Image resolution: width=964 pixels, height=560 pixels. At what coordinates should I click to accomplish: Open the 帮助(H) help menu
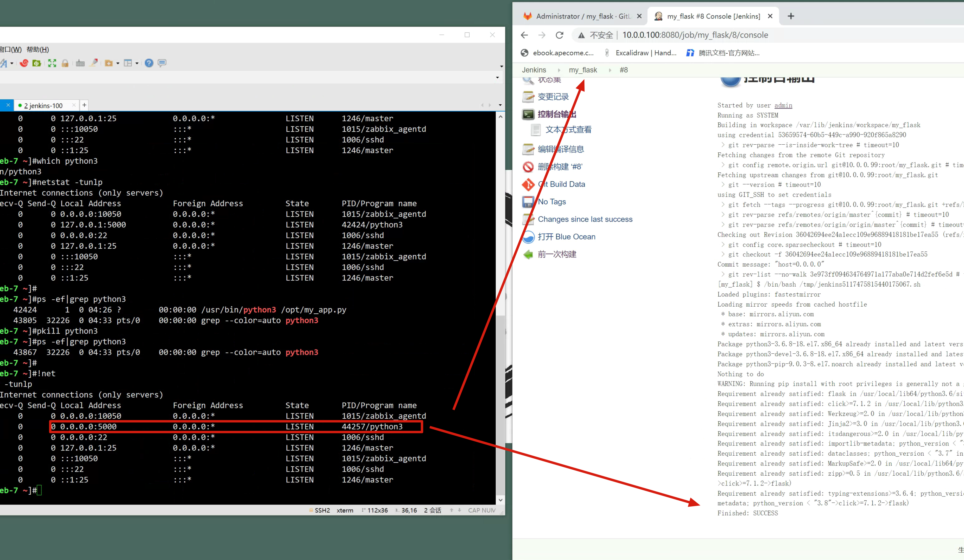click(x=38, y=50)
